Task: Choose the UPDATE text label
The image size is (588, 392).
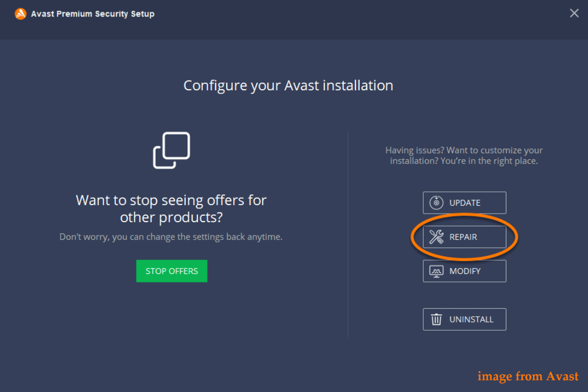Action: (465, 203)
